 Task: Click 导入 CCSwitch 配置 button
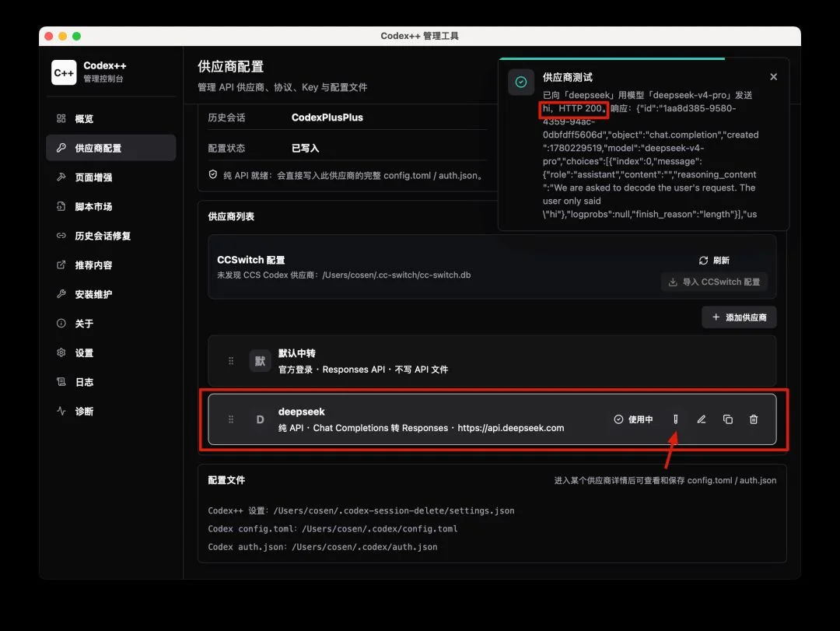[715, 282]
